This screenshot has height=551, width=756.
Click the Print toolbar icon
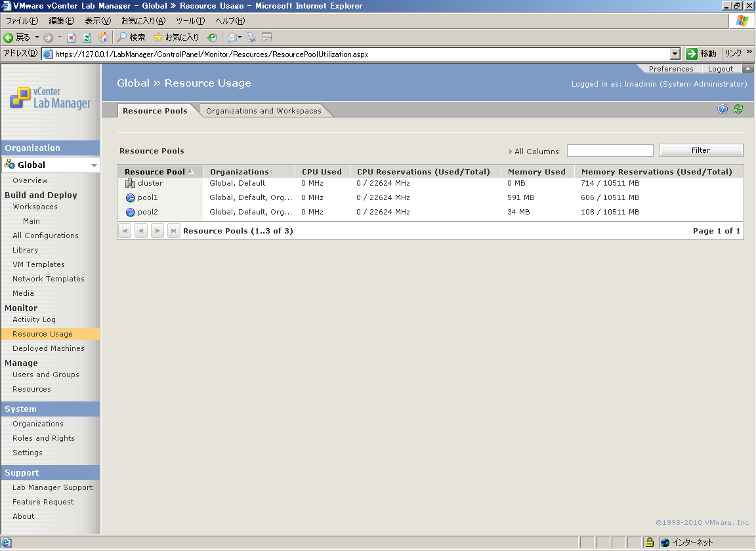point(251,37)
